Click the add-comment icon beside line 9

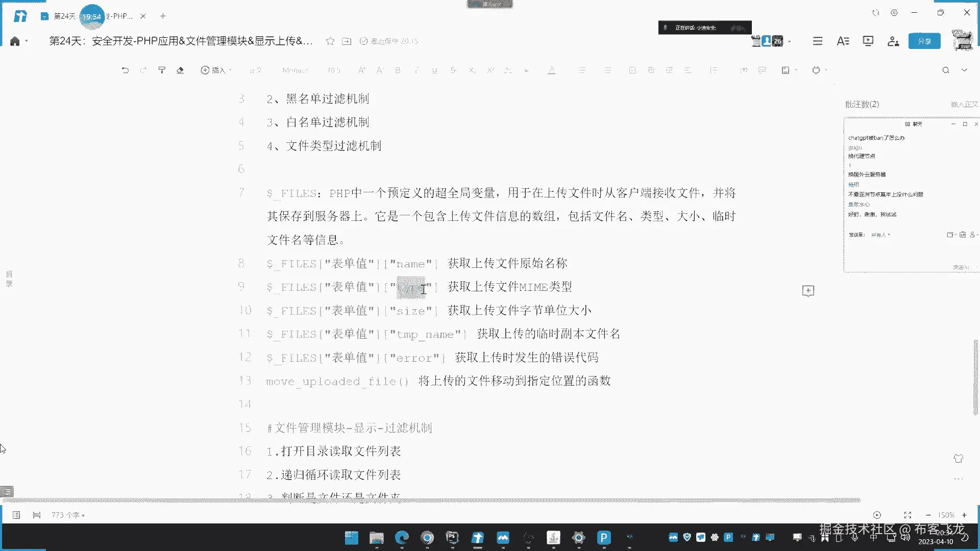808,291
